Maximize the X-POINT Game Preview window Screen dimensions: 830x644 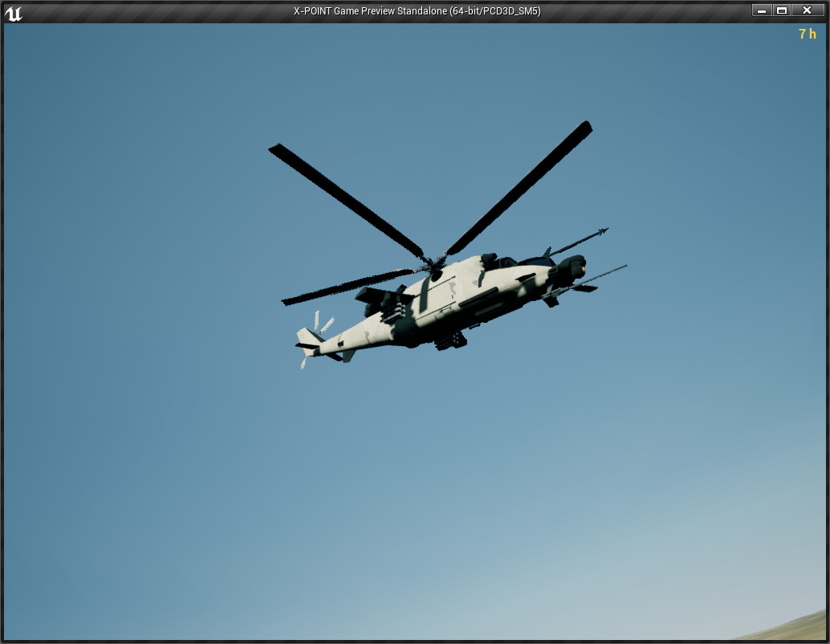[x=782, y=10]
